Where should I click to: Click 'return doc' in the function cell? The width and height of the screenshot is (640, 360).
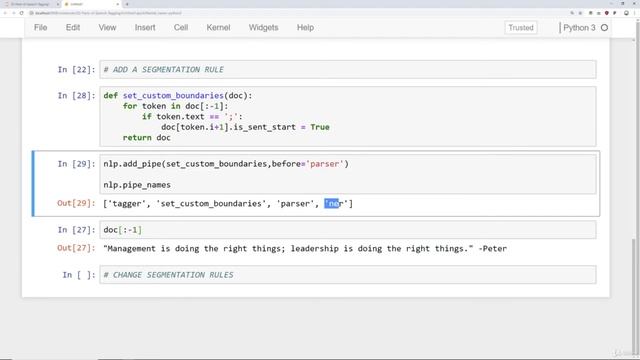pyautogui.click(x=147, y=138)
